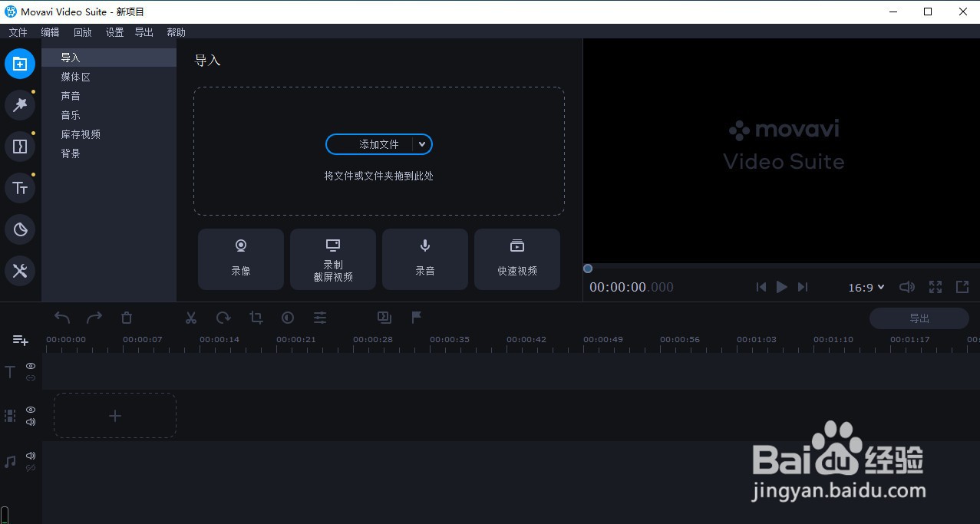
Task: Select 导入 in the import list
Action: 109,58
